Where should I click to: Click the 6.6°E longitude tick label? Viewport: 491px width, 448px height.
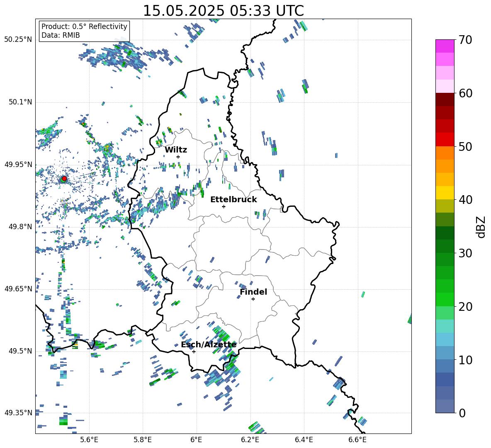[357, 440]
